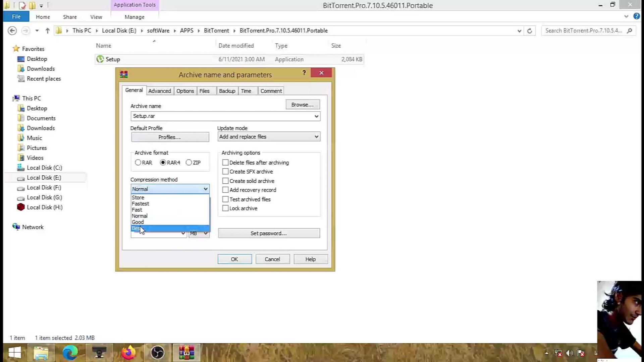Refresh the Explorer folder view
This screenshot has height=362, width=644.
pyautogui.click(x=530, y=31)
